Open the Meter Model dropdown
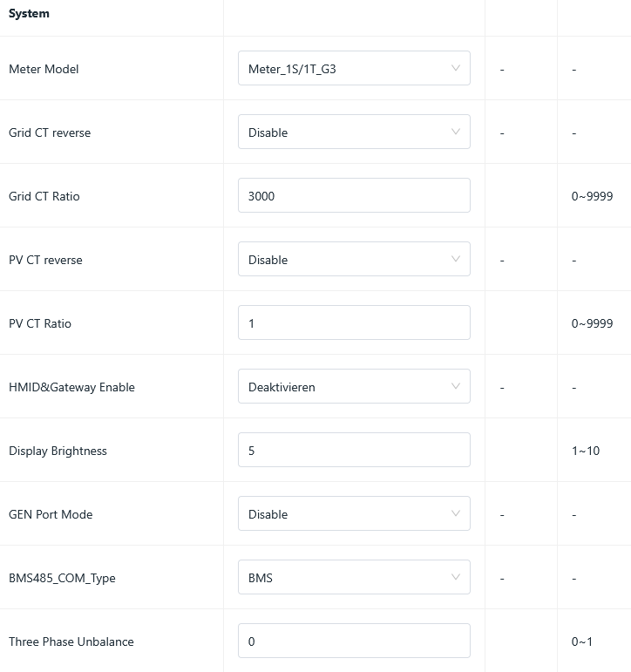 [353, 69]
